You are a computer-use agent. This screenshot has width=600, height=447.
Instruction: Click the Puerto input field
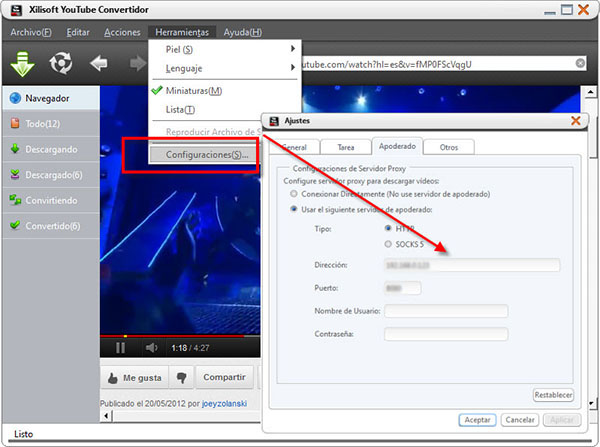pyautogui.click(x=402, y=288)
